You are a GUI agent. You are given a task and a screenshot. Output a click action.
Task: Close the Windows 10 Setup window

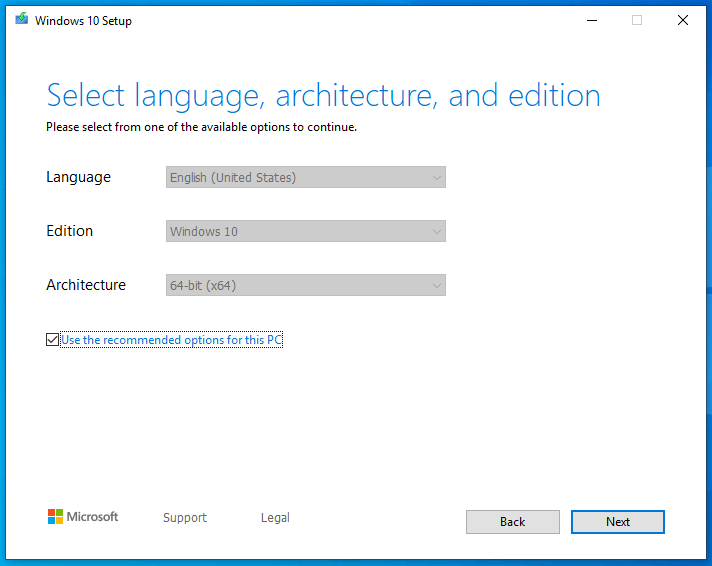[682, 20]
